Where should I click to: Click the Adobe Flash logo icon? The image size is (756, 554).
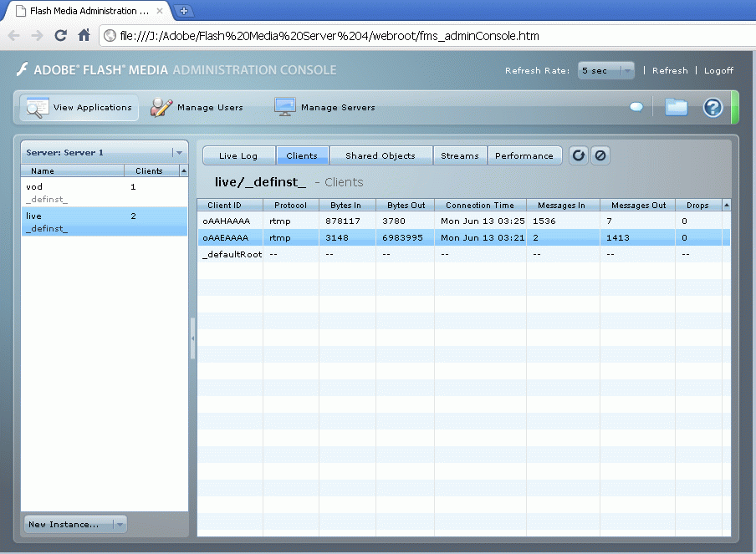click(x=23, y=69)
